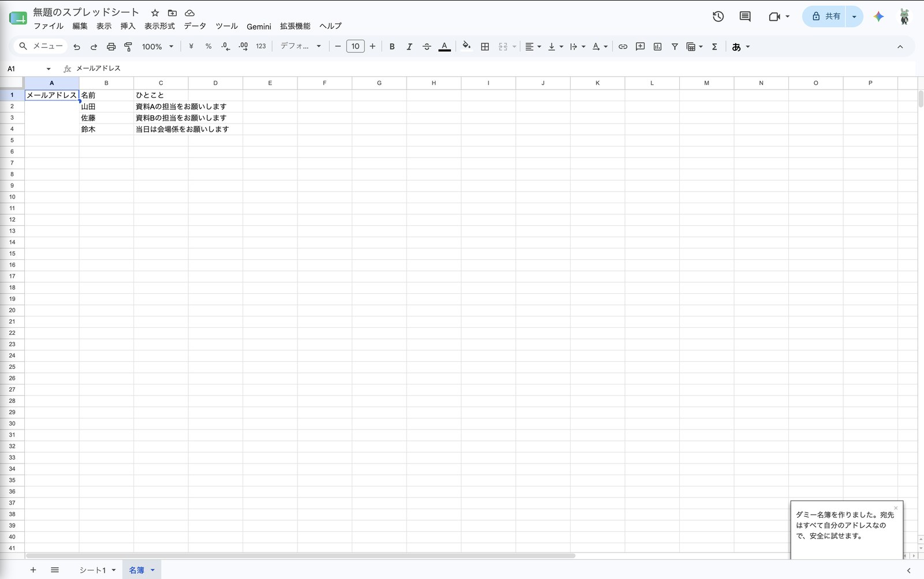The width and height of the screenshot is (924, 579).
Task: Insert a chart using chart icon
Action: pyautogui.click(x=657, y=47)
